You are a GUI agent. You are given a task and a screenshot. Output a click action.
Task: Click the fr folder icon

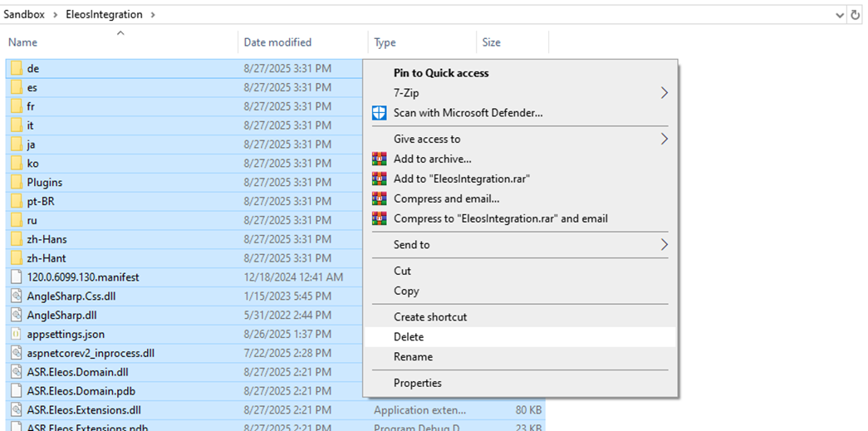pyautogui.click(x=17, y=106)
